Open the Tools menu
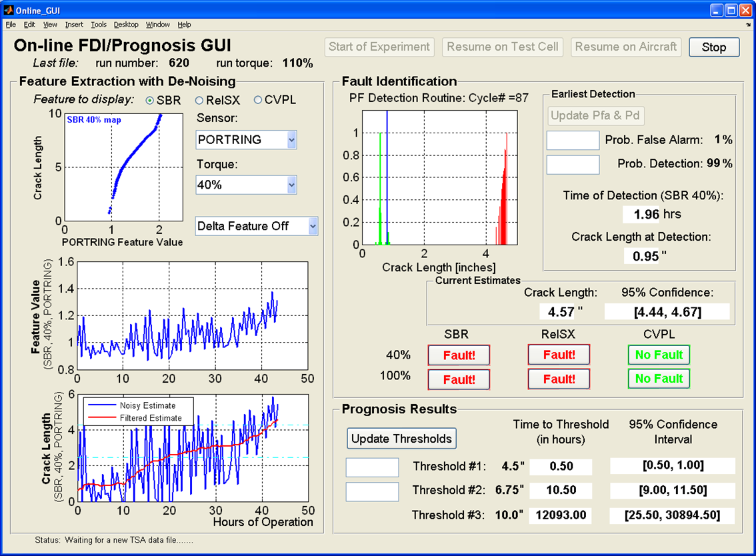756x556 pixels. pos(99,25)
